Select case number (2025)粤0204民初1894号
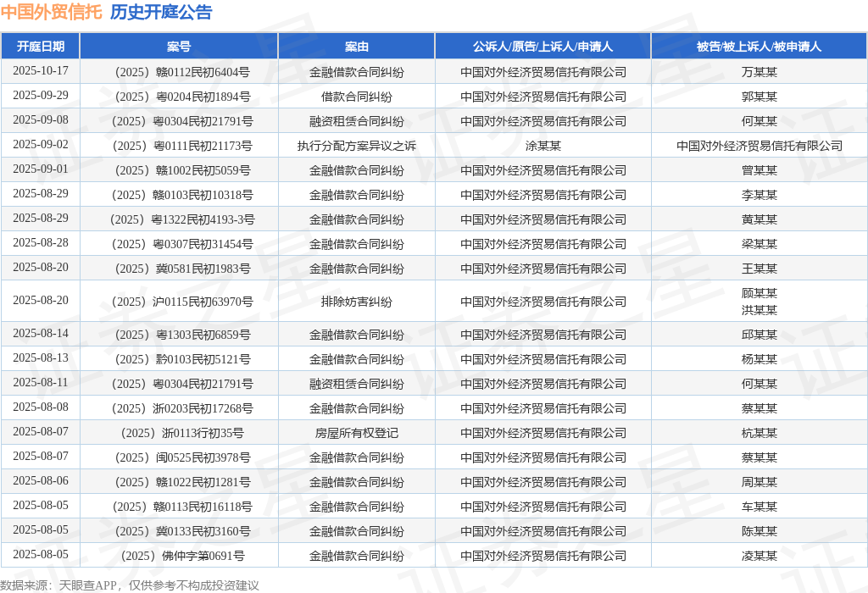The height and width of the screenshot is (593, 868). [182, 97]
